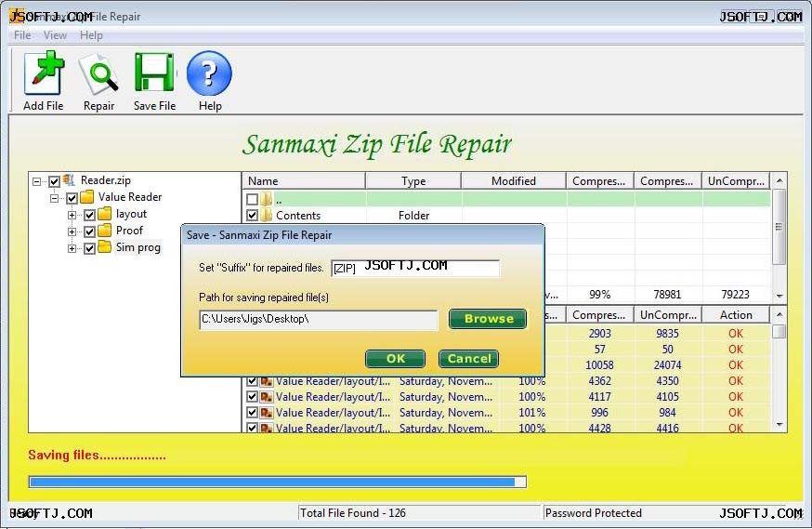The width and height of the screenshot is (812, 529).
Task: Click the Suffix input field
Action: 415,269
